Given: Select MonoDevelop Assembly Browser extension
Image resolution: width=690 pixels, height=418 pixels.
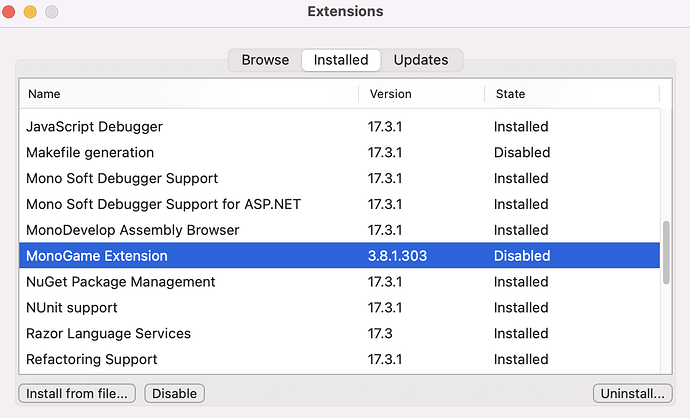Looking at the screenshot, I should point(339,230).
